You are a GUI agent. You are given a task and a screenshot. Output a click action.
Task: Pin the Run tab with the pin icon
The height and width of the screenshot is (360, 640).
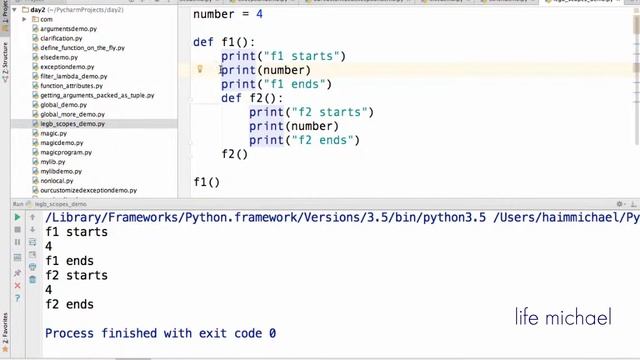pos(17,273)
